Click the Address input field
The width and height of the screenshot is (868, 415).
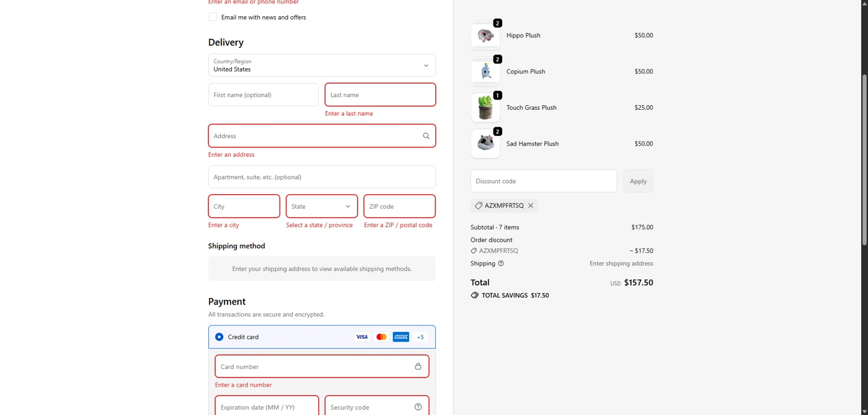click(322, 136)
